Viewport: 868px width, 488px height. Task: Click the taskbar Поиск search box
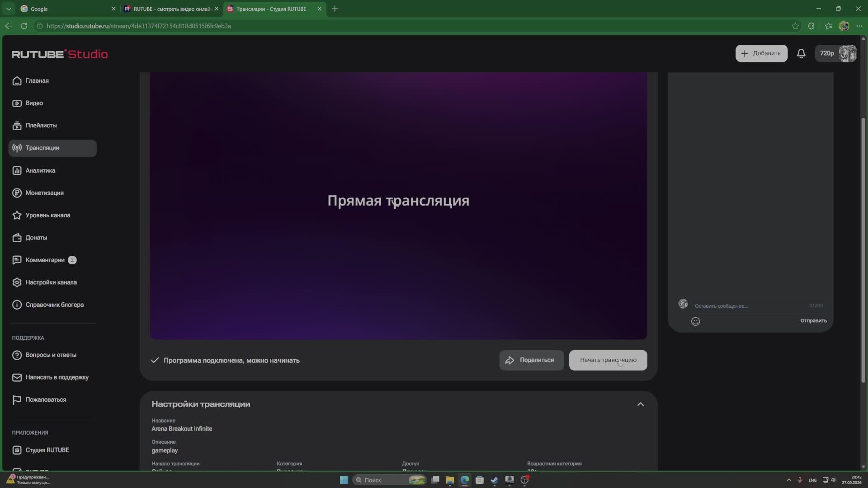390,480
